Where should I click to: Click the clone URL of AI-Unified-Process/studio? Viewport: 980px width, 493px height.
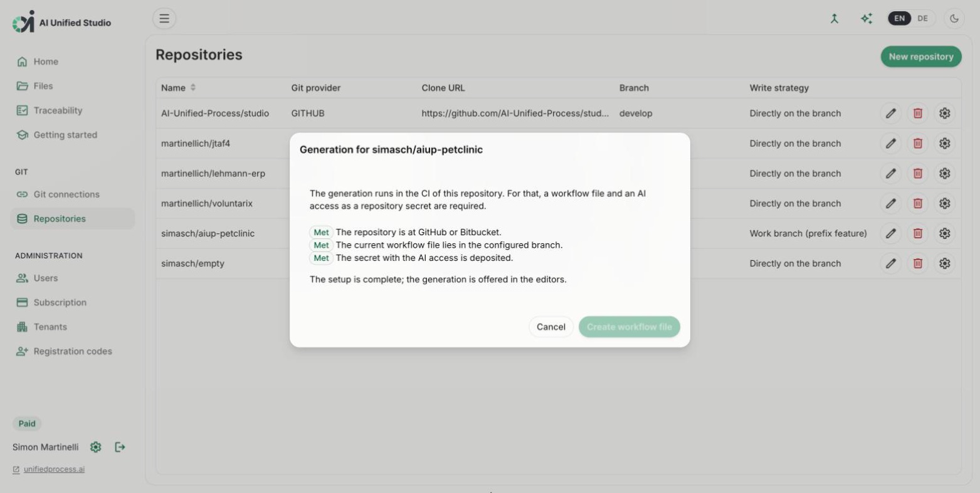(515, 114)
